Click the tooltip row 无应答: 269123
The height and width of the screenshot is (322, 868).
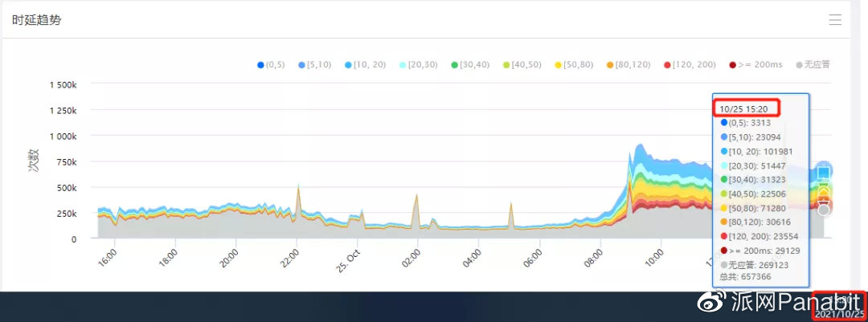click(x=755, y=265)
